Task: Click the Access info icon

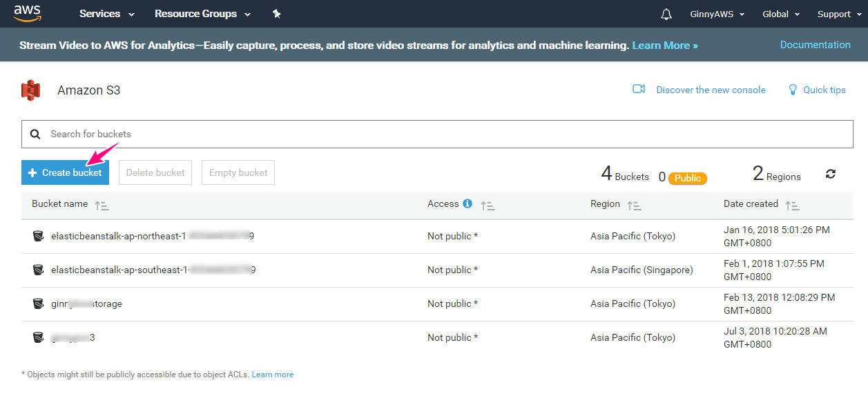Action: (x=467, y=203)
